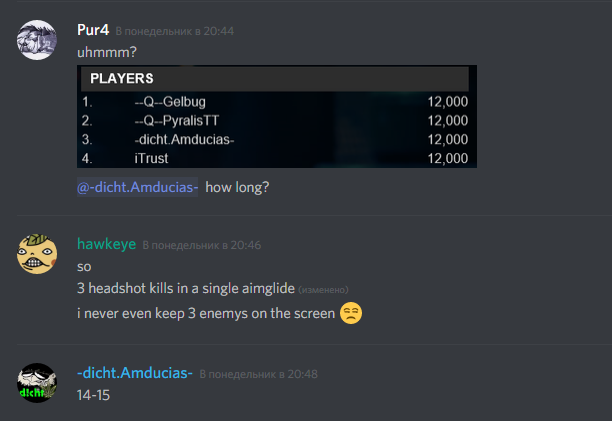Click the hawkeye username

pyautogui.click(x=107, y=244)
